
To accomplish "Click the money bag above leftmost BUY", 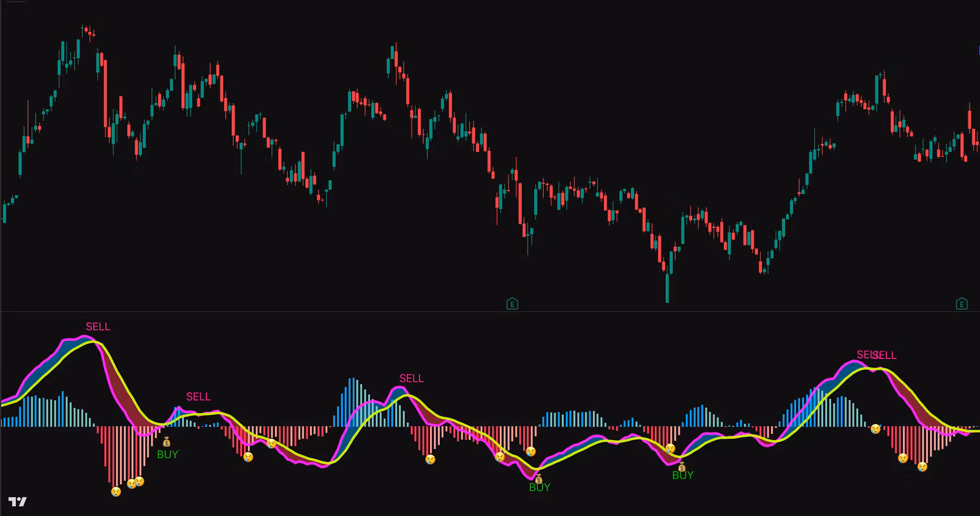I will point(167,442).
